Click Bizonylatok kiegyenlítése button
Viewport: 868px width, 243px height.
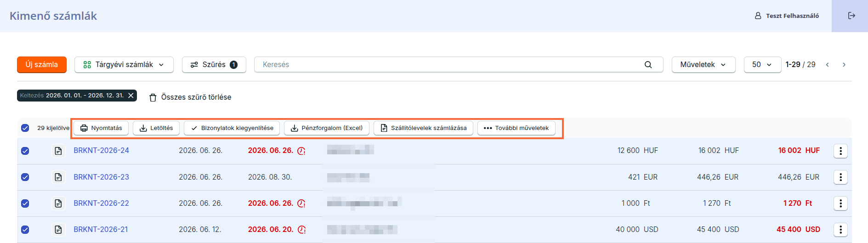232,128
